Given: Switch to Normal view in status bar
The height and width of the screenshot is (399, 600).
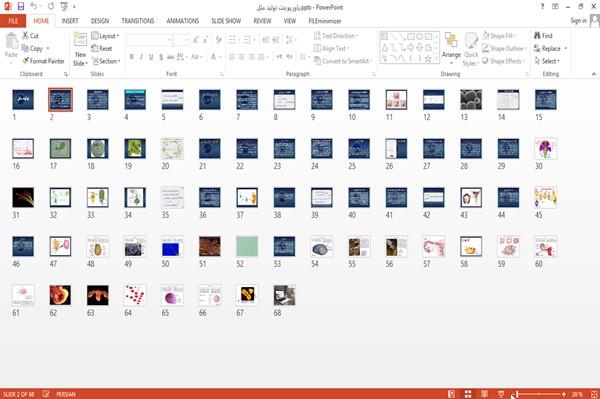Looking at the screenshot, I should click(452, 394).
